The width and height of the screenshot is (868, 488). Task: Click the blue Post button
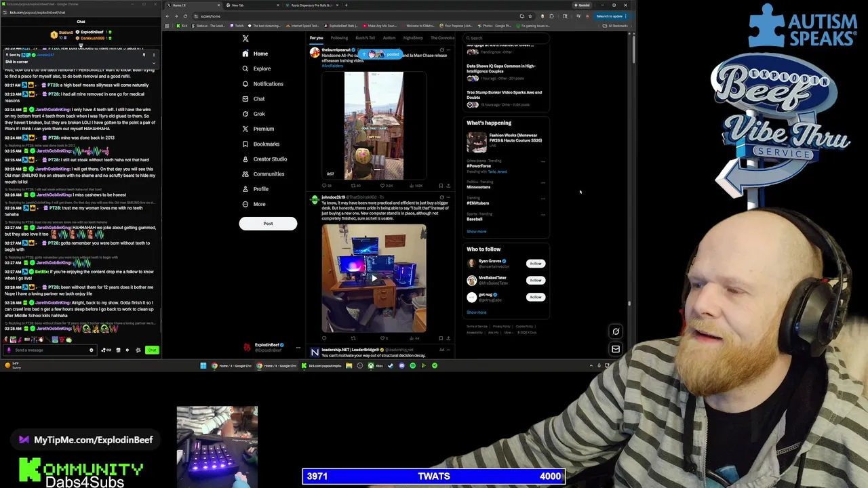(268, 224)
